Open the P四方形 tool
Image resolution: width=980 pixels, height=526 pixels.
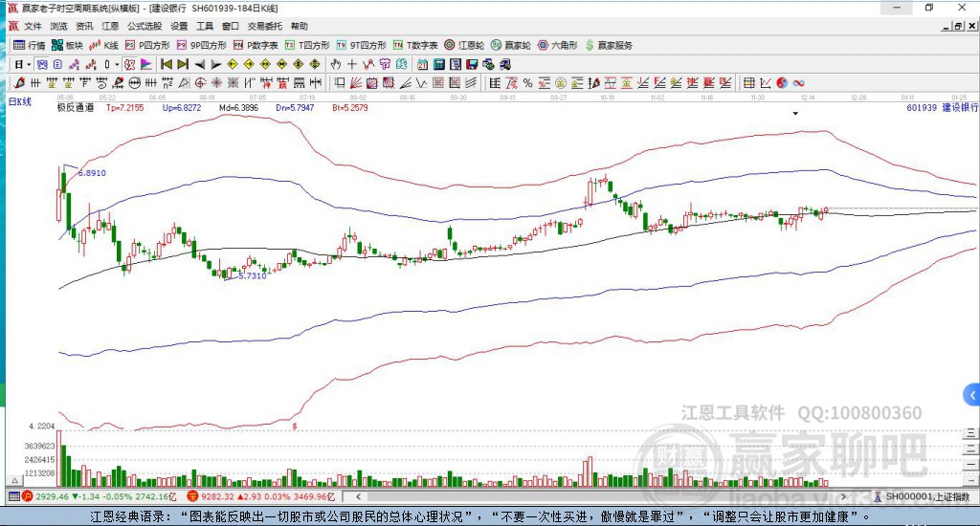(x=147, y=45)
